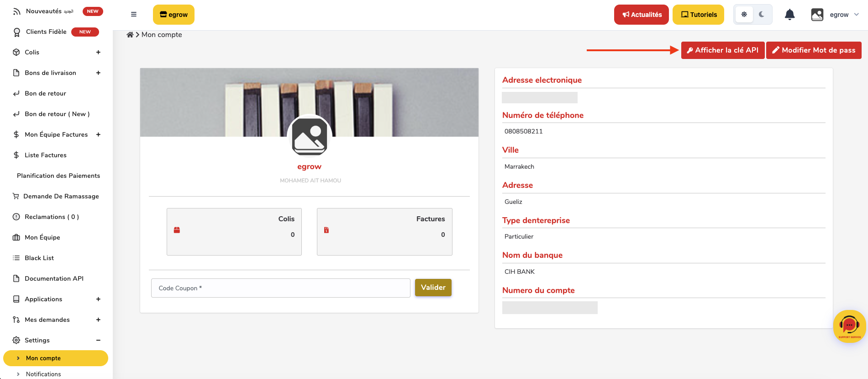Image resolution: width=868 pixels, height=379 pixels.
Task: Expand the Bons de livraison submenu plus
Action: tap(98, 73)
